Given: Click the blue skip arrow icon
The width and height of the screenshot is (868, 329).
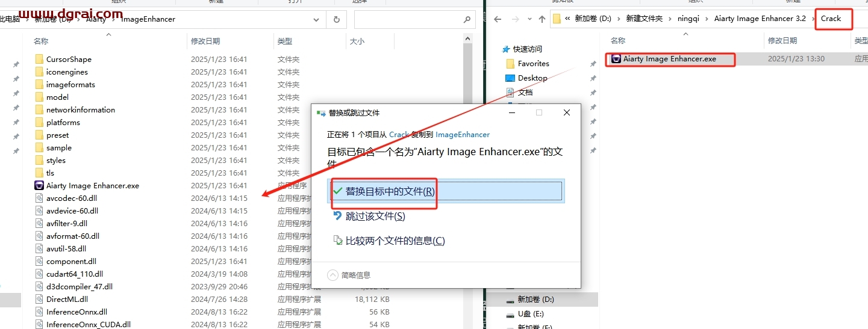Looking at the screenshot, I should coord(338,216).
